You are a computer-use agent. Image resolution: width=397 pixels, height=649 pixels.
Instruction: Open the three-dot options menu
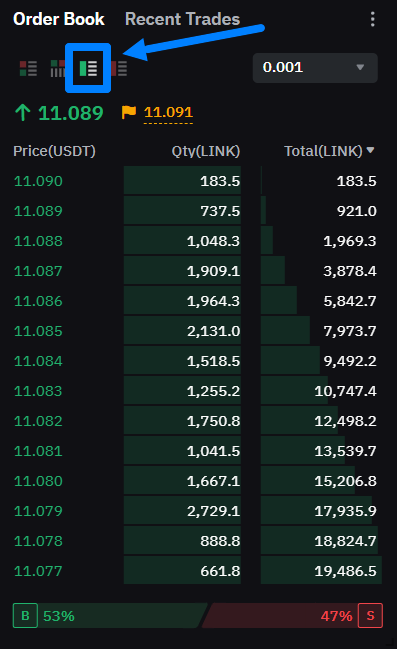(373, 19)
